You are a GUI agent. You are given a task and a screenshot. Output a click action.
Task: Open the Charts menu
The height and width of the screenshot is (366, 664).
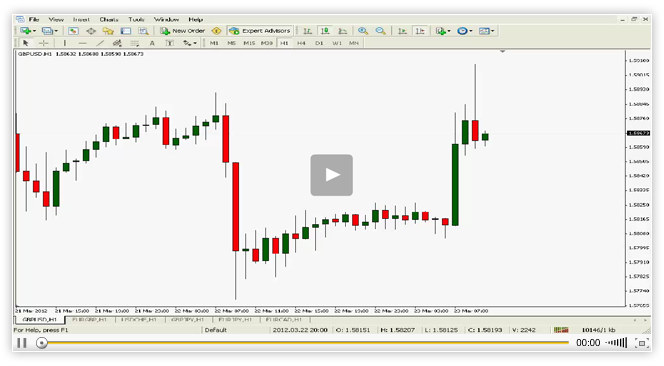click(109, 19)
